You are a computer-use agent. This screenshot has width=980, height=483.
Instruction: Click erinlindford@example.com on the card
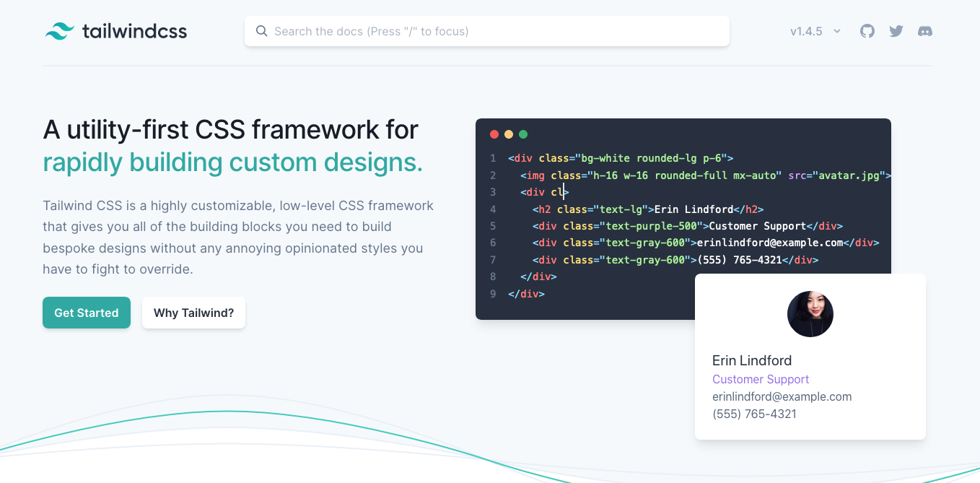coord(782,396)
